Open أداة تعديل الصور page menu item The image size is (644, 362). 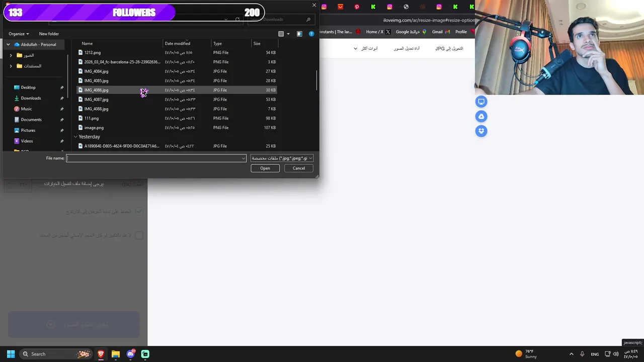coord(407,48)
